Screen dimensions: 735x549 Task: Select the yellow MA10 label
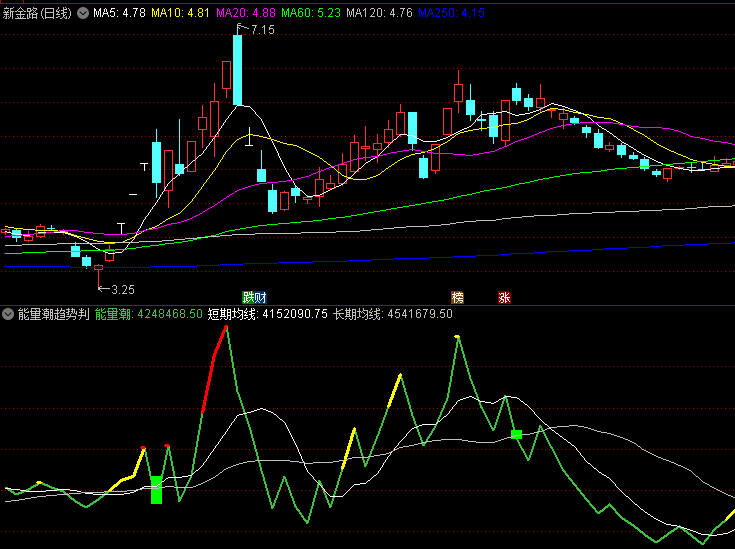(184, 12)
